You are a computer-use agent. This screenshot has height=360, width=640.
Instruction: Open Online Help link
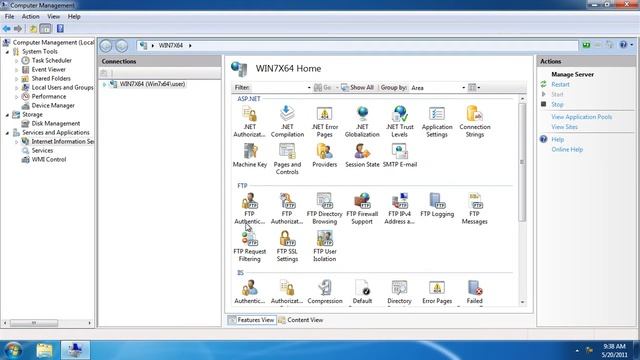[x=567, y=149]
